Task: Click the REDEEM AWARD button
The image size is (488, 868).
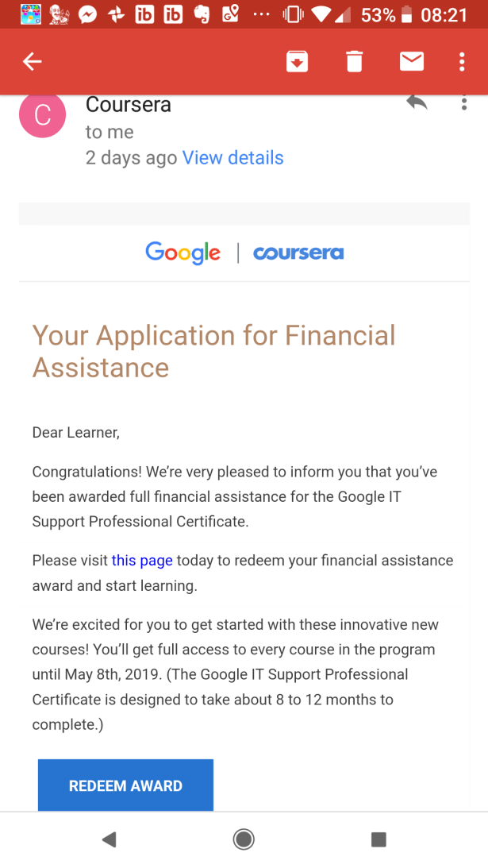Action: click(125, 785)
